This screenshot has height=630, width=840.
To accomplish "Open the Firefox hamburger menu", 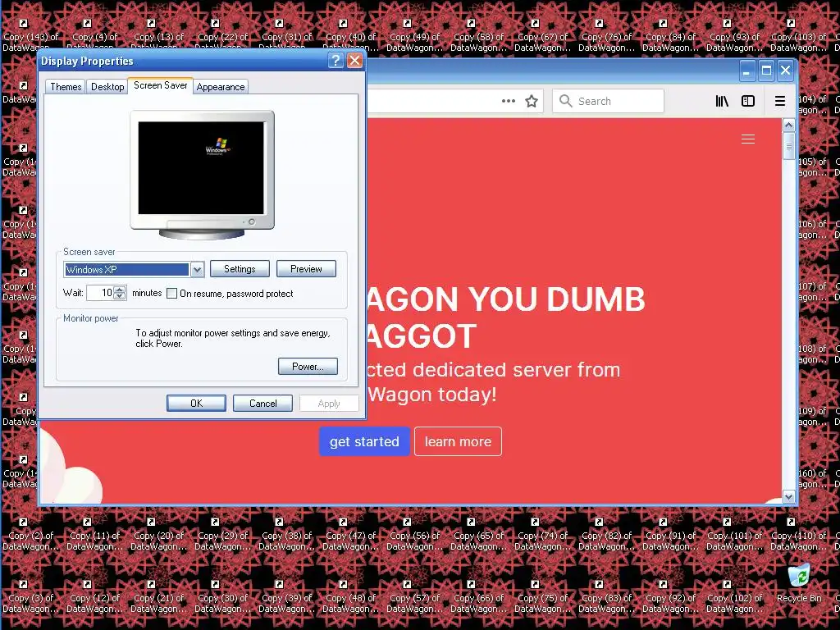I will pyautogui.click(x=780, y=101).
